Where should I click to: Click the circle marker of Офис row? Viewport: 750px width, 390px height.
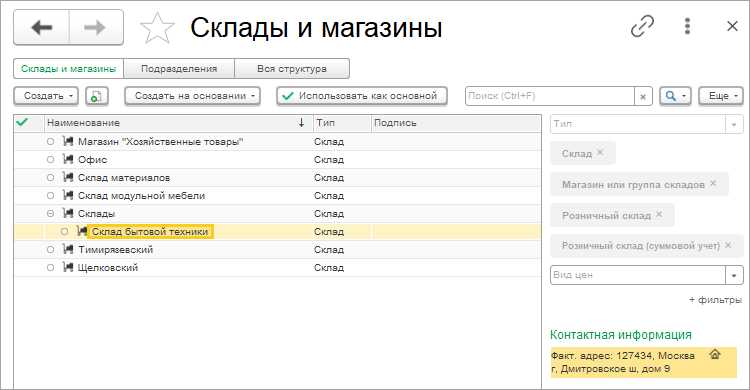coord(51,160)
